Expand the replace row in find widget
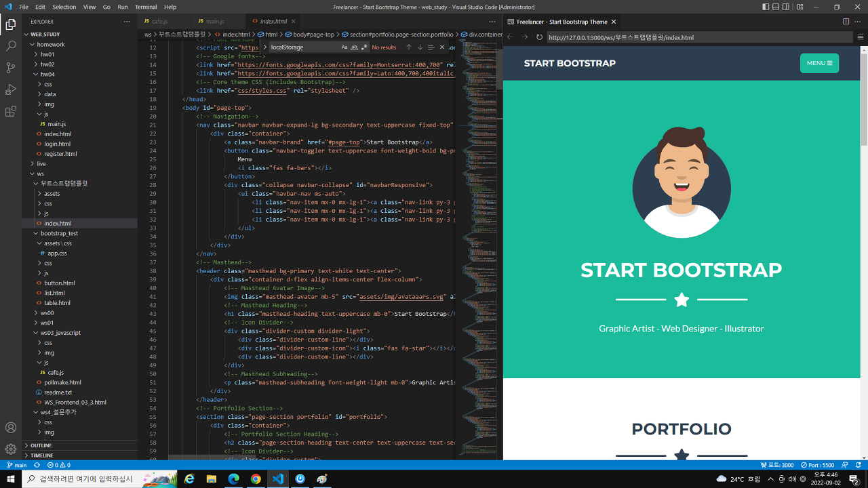This screenshot has height=488, width=868. tap(265, 47)
